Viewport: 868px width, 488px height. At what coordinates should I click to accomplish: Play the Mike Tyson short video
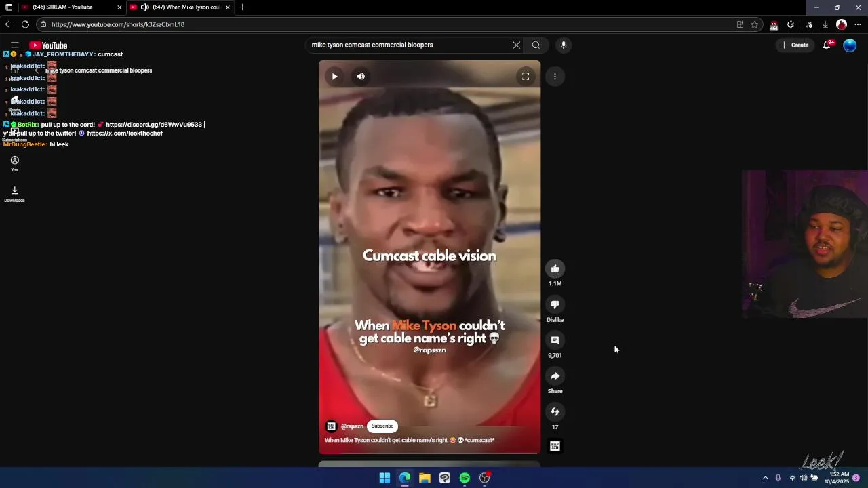[334, 77]
